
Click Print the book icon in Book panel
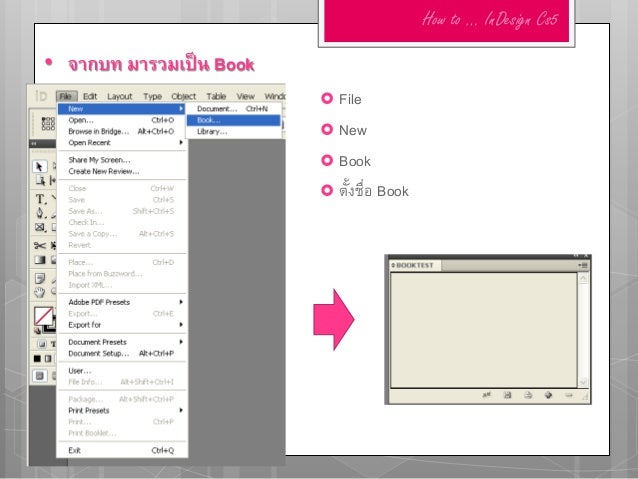(x=528, y=395)
